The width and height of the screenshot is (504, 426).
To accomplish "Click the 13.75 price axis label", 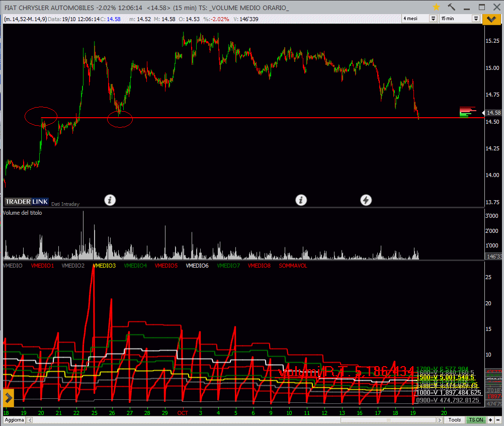I will tap(492, 202).
